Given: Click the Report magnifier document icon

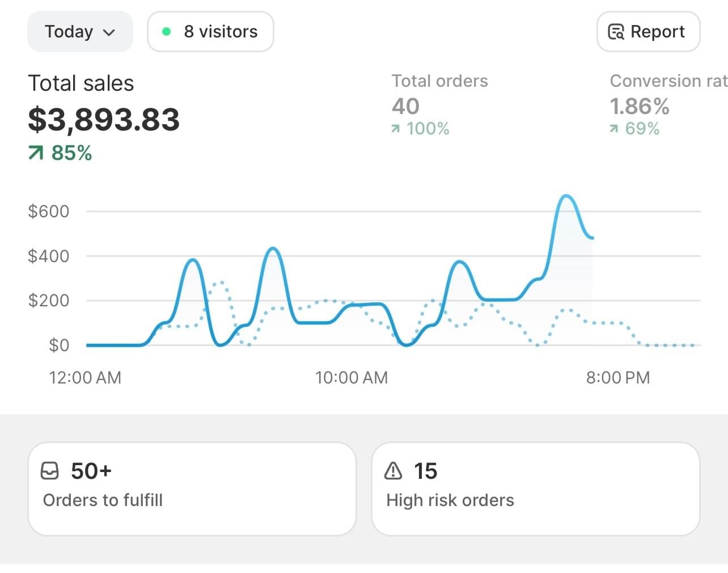Looking at the screenshot, I should 616,32.
